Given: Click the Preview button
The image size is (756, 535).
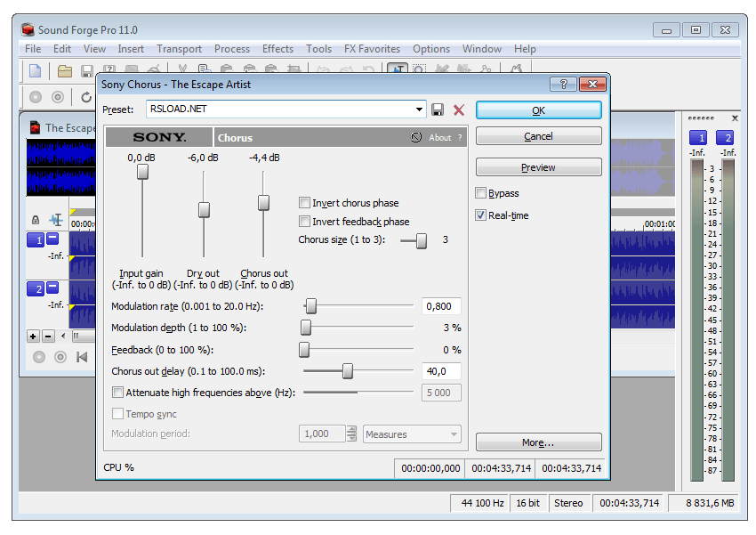Looking at the screenshot, I should pyautogui.click(x=539, y=167).
